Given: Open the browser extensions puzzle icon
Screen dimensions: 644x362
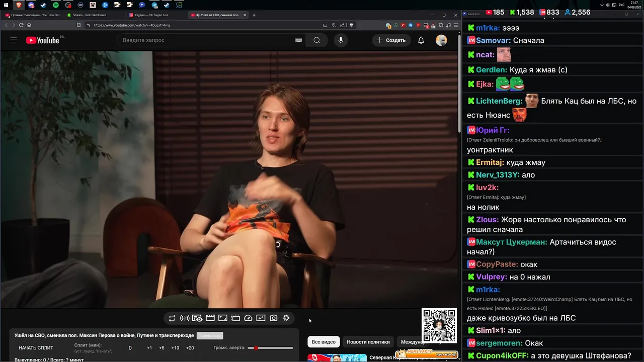Looking at the screenshot, I should pyautogui.click(x=441, y=25).
